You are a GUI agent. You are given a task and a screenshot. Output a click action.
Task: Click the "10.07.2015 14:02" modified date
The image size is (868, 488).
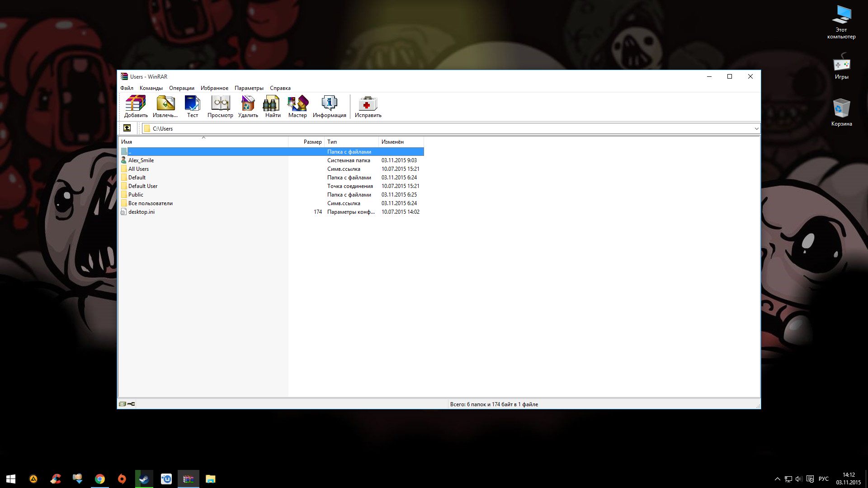(401, 212)
